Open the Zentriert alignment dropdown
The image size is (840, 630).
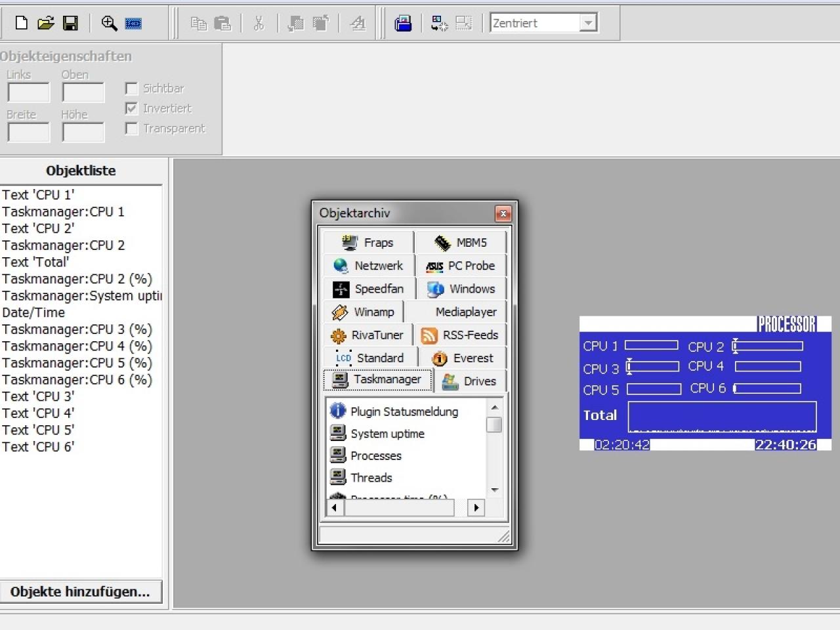[588, 23]
